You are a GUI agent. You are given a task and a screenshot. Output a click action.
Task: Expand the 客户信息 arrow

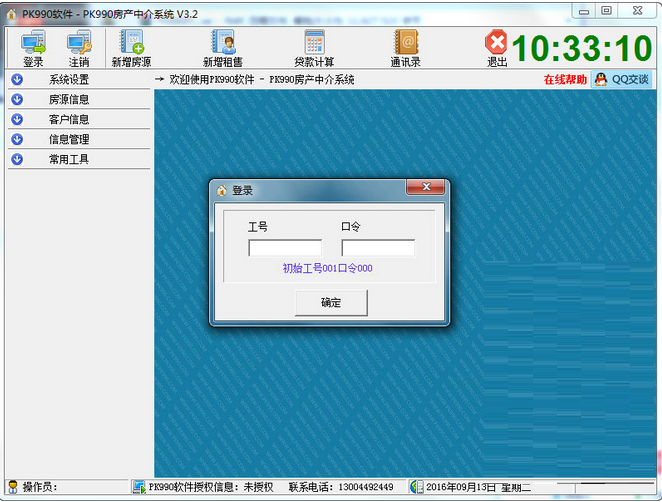[x=17, y=119]
